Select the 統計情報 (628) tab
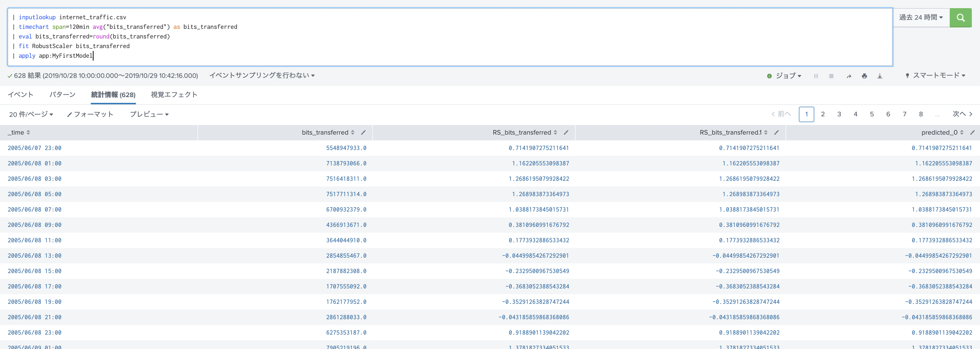 113,95
